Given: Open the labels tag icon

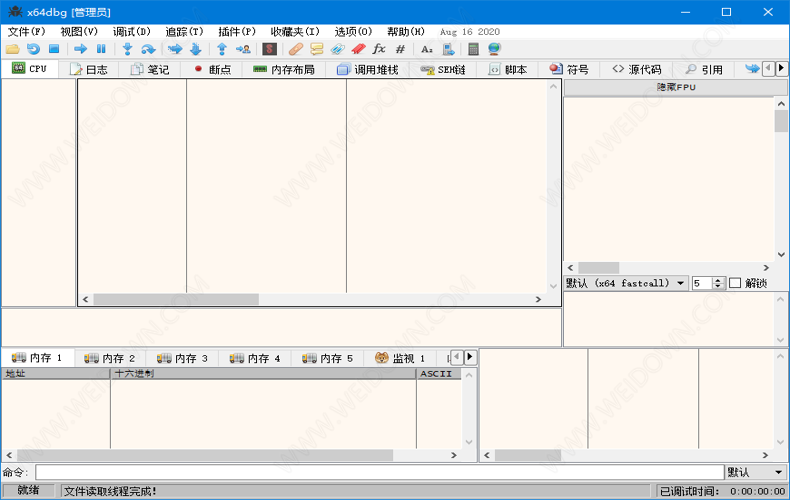Looking at the screenshot, I should [x=338, y=49].
